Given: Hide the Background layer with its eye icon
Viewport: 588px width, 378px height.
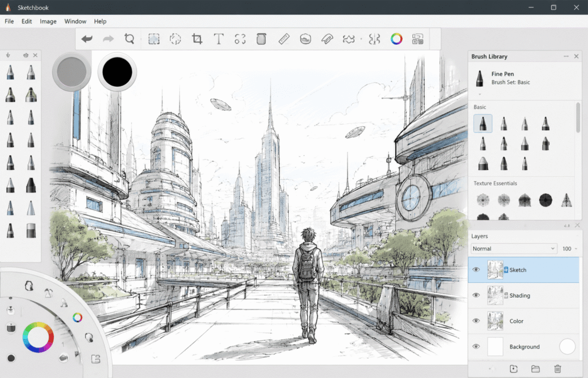Looking at the screenshot, I should click(476, 346).
